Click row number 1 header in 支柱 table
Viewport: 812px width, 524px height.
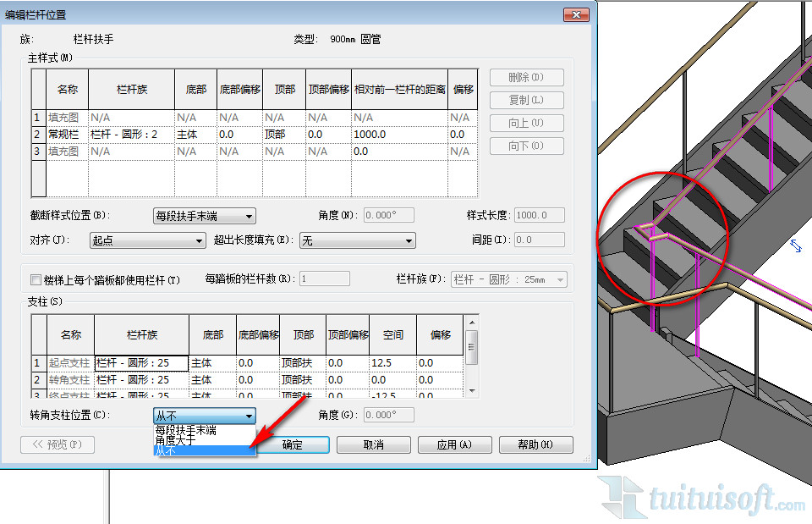(39, 363)
